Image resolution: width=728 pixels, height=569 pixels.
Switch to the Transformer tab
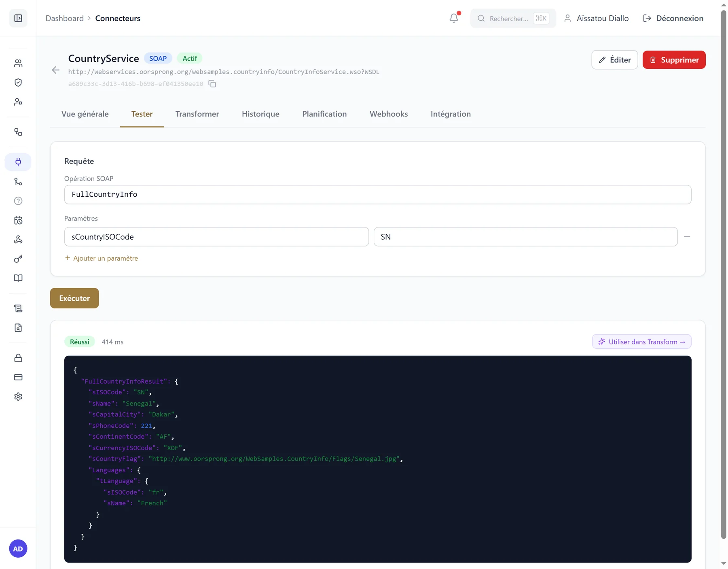pos(197,114)
